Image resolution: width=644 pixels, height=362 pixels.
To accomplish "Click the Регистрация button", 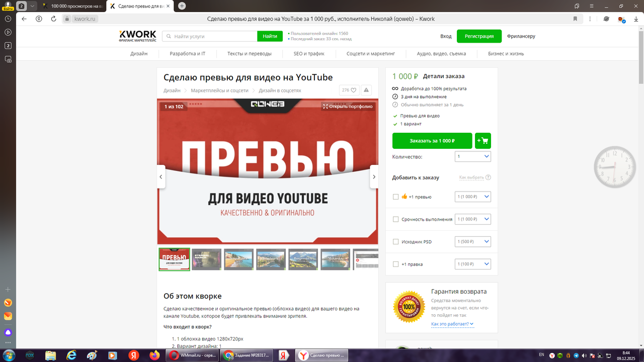I will click(479, 36).
